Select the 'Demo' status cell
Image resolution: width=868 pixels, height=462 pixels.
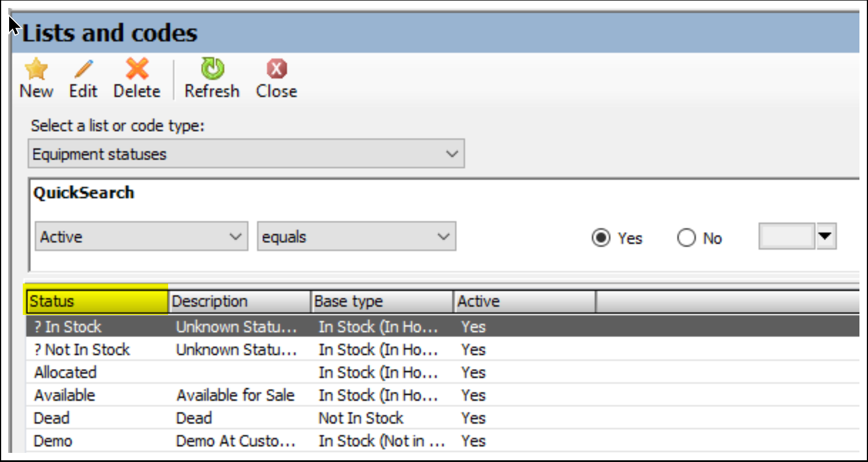[x=53, y=440]
